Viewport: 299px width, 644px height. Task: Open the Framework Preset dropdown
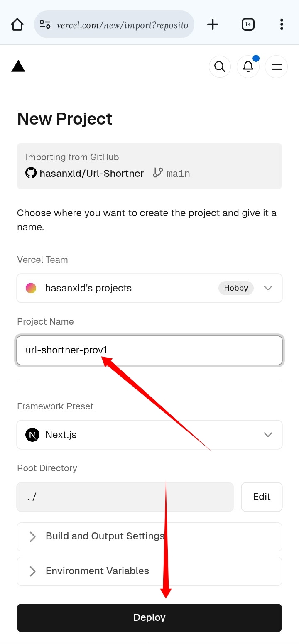click(149, 435)
